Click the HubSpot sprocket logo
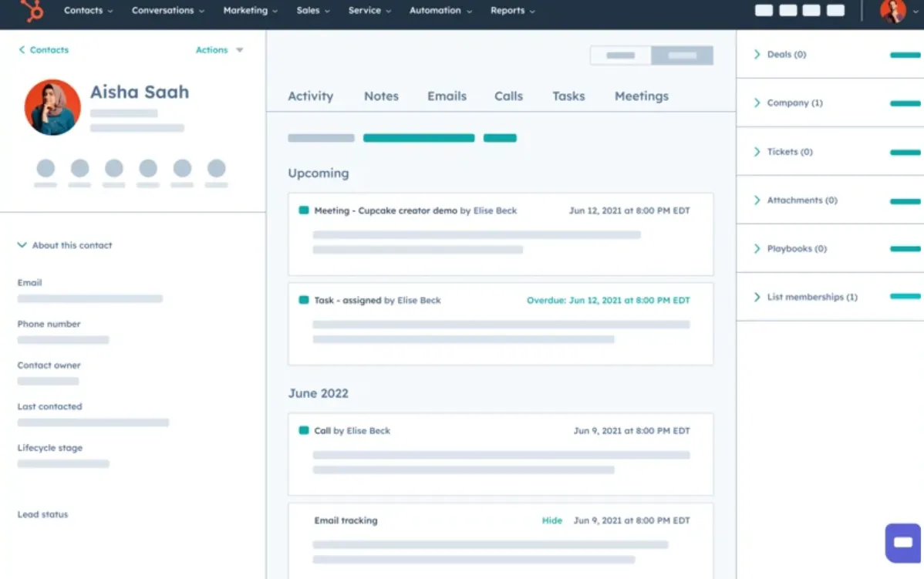Viewport: 924px width, 579px height. pyautogui.click(x=32, y=10)
